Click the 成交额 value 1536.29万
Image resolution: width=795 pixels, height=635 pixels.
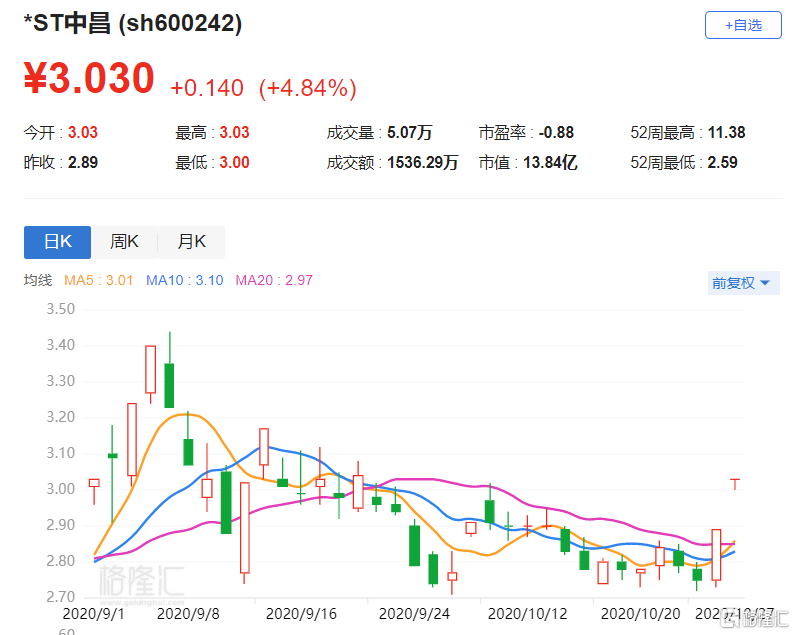423,162
